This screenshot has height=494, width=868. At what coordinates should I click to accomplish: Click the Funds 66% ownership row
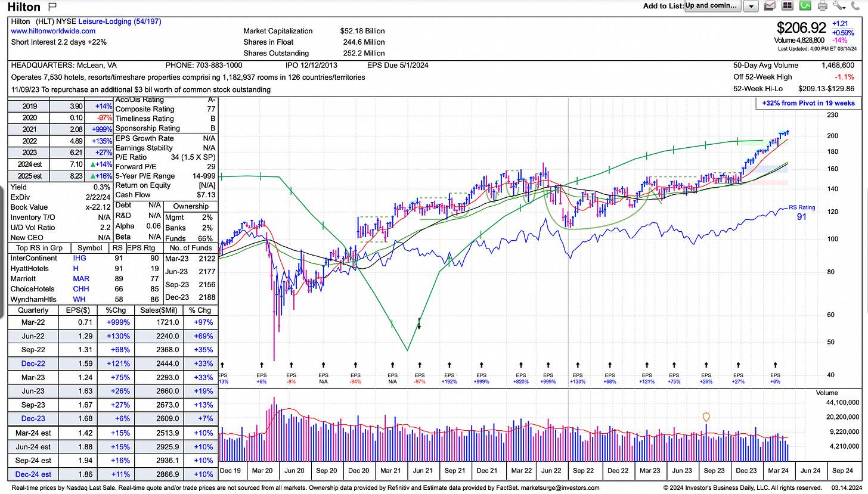[190, 238]
